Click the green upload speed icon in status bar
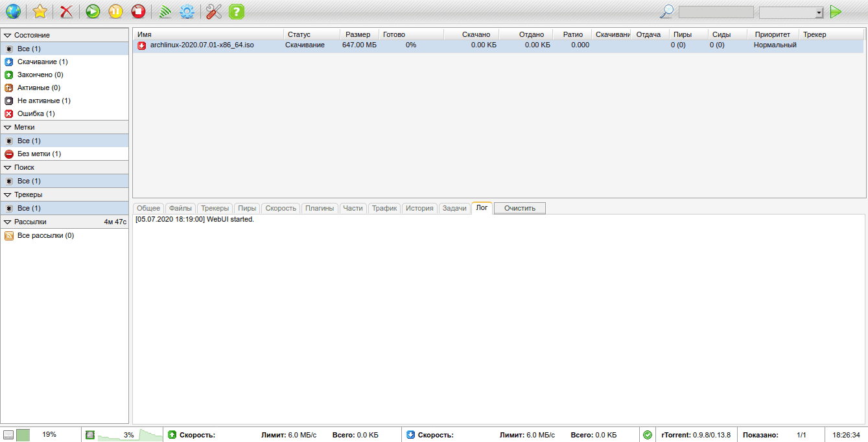The width and height of the screenshot is (868, 442). (x=172, y=435)
